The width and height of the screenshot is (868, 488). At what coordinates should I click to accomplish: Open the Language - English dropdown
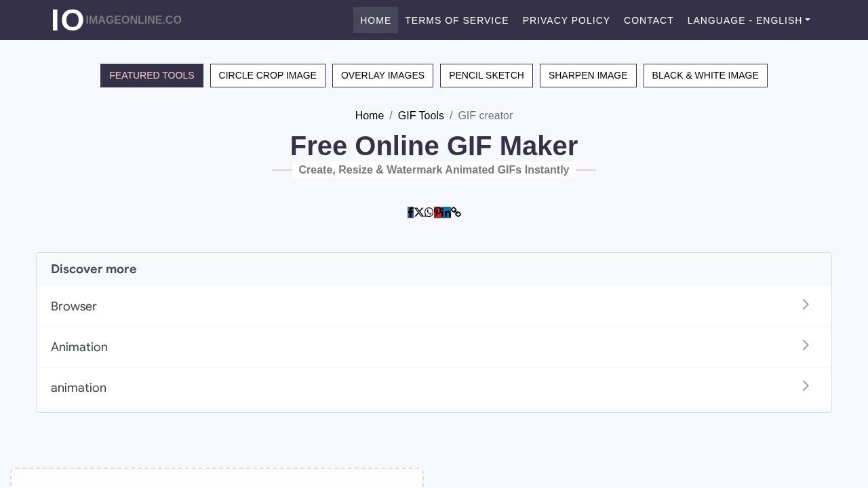[749, 20]
